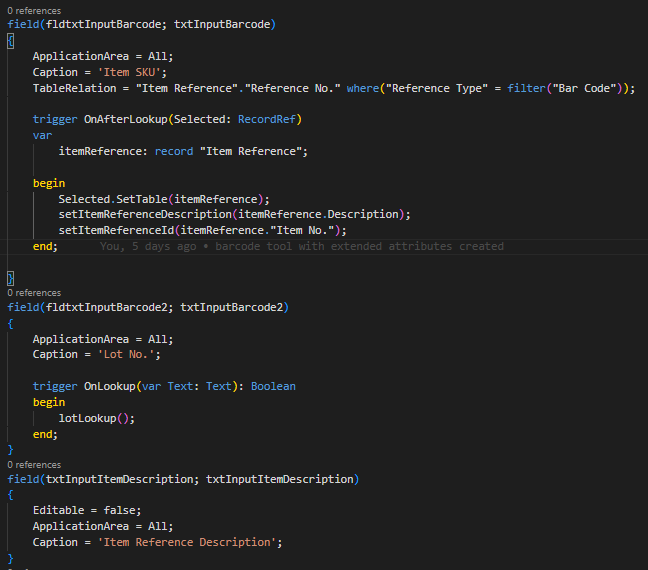The height and width of the screenshot is (570, 648).
Task: Click the fldtxtInputBarcode2 control name
Action: pos(107,307)
